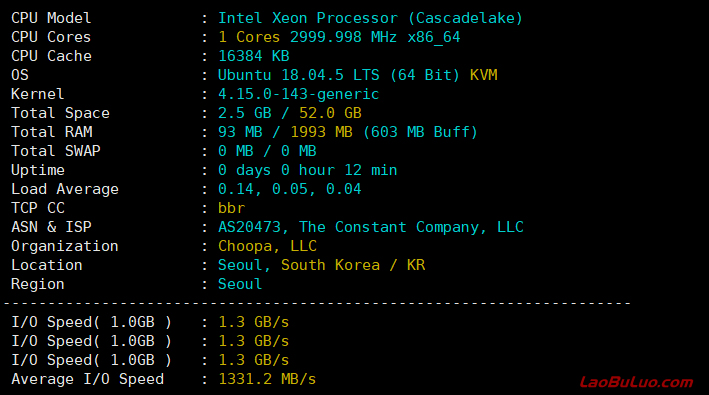Select '93 MB / 1993 MB (603 MB Buff)' value
The width and height of the screenshot is (709, 395).
pyautogui.click(x=348, y=132)
